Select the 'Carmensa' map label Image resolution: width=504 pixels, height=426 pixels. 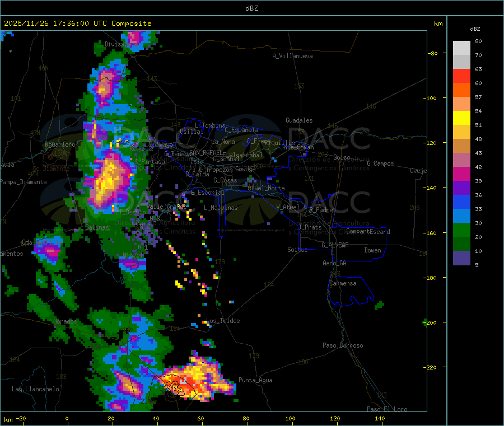tap(343, 284)
